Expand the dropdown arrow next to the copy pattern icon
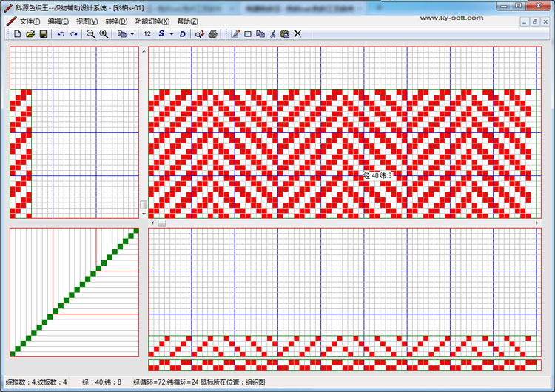This screenshot has width=555, height=392. tap(132, 34)
